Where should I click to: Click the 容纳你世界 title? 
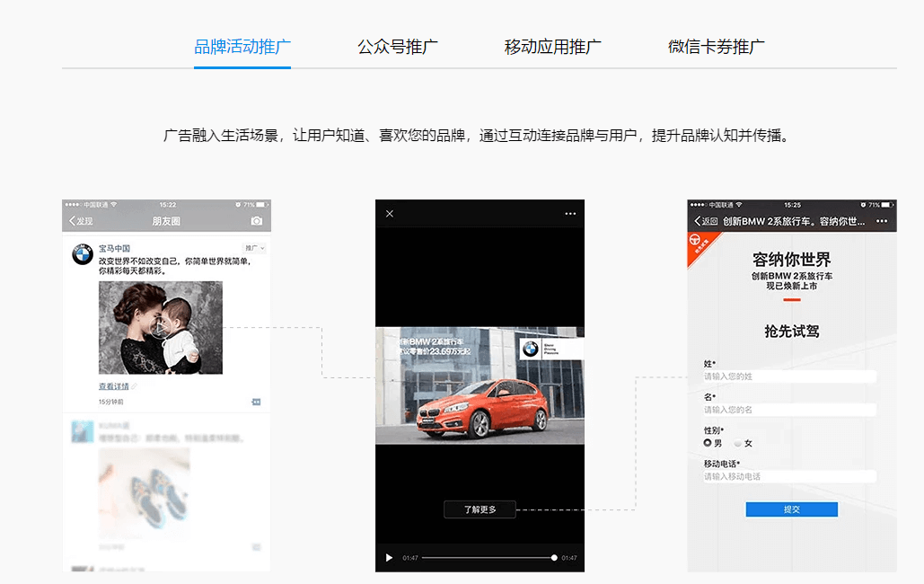point(791,260)
